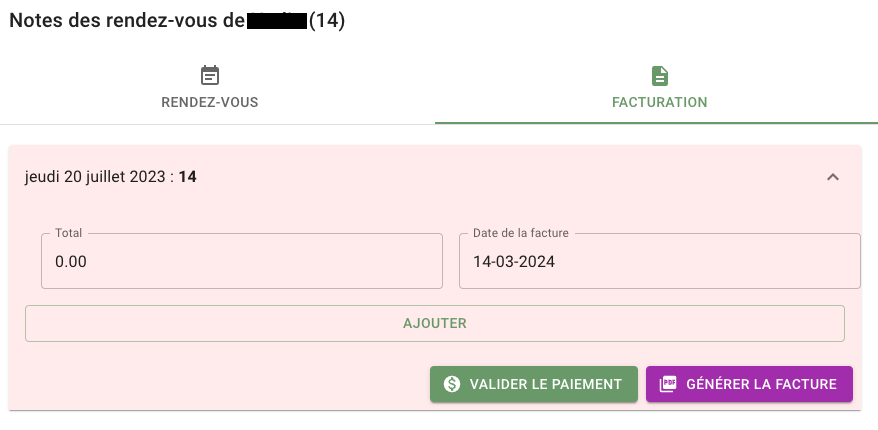The width and height of the screenshot is (878, 430).
Task: Click the Ajouter button
Action: tap(435, 323)
